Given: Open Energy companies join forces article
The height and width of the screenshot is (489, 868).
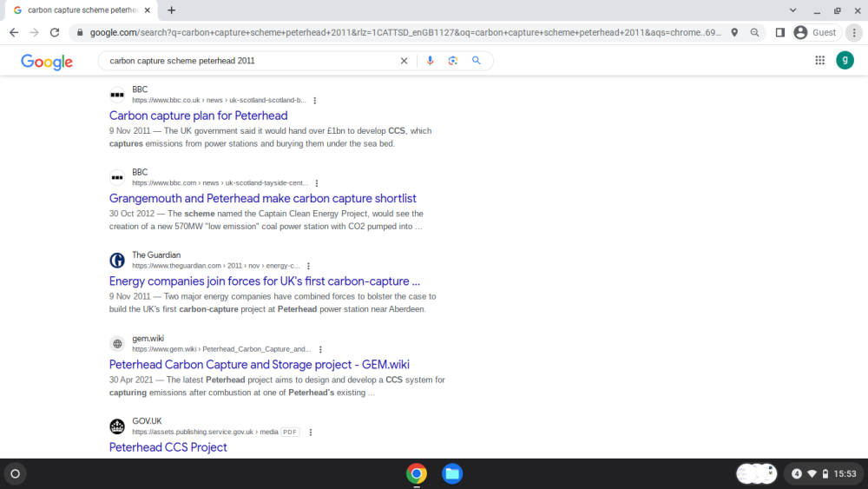Looking at the screenshot, I should tap(265, 281).
